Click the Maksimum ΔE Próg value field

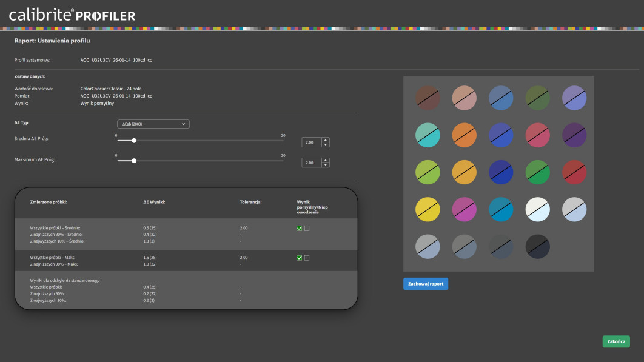coord(311,163)
